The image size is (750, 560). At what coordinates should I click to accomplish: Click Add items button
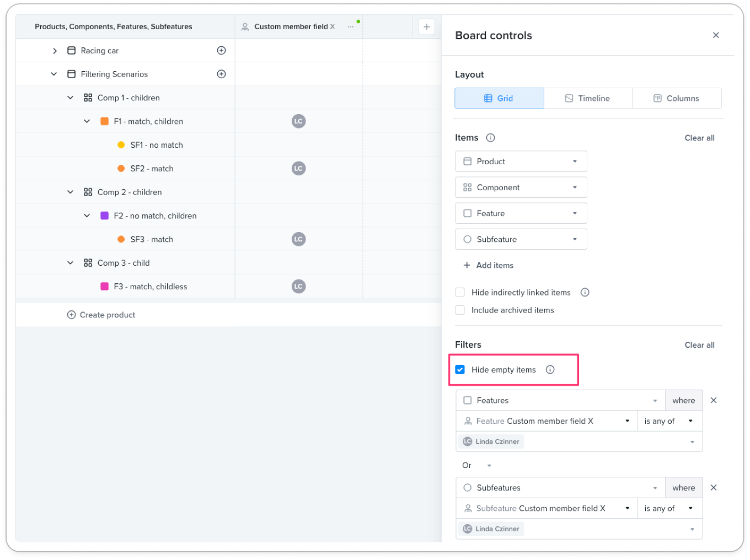pos(488,265)
